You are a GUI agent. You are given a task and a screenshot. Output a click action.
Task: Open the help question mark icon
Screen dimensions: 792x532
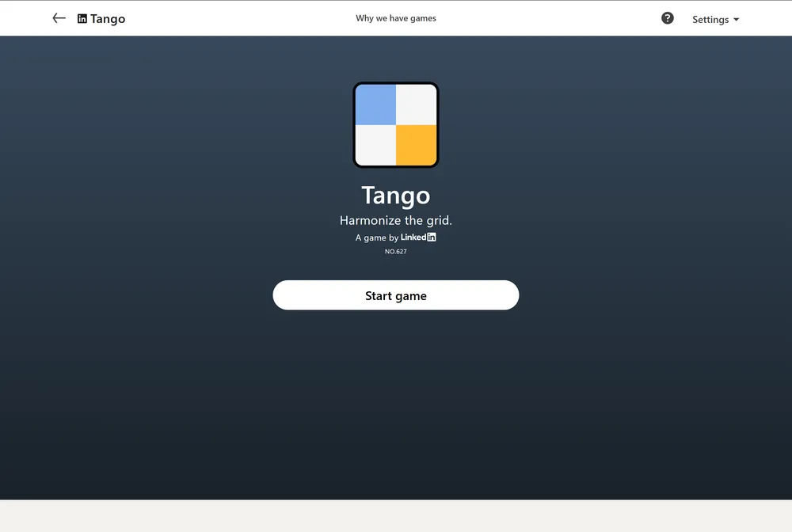coord(667,18)
